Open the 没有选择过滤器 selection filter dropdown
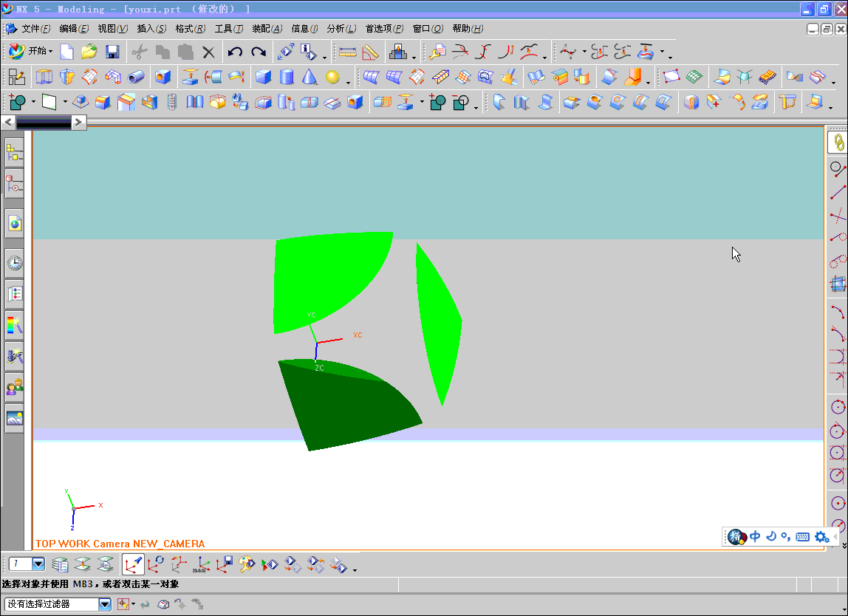 104,603
